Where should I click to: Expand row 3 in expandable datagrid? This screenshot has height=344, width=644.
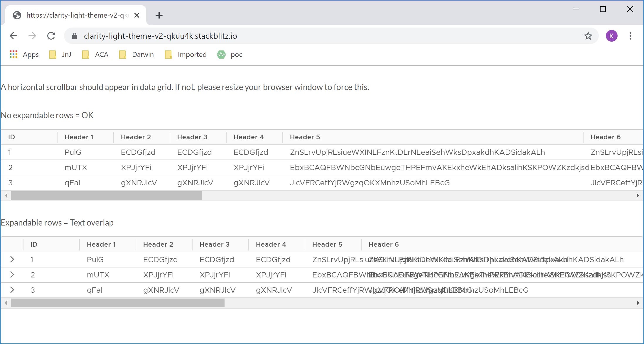coord(12,290)
